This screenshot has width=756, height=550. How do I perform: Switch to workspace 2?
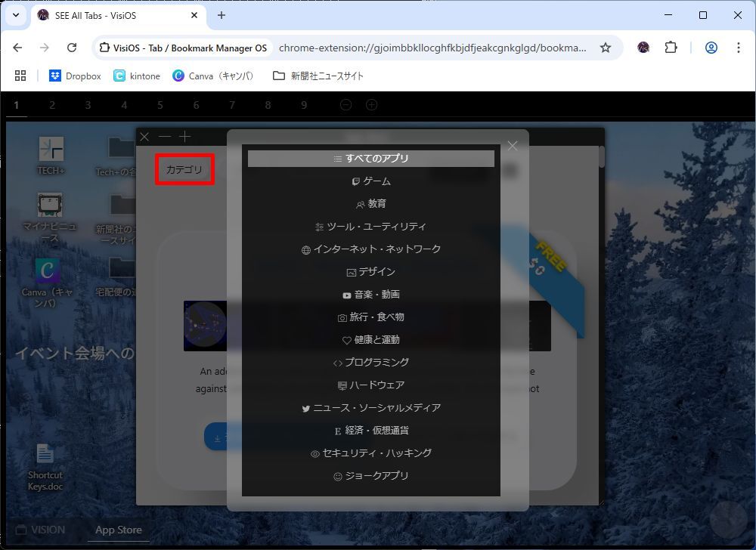click(52, 105)
